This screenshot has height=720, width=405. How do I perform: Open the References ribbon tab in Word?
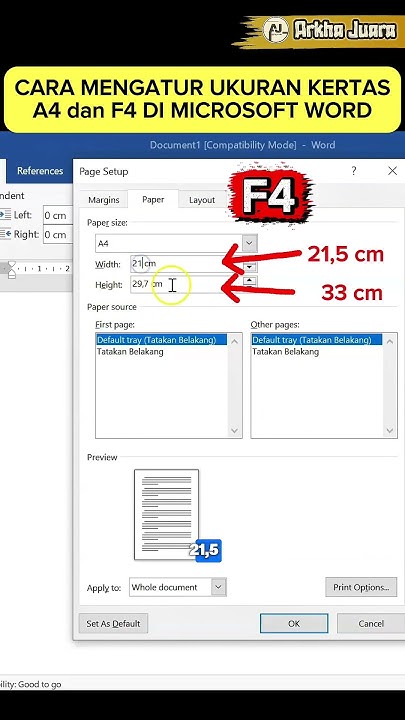point(40,171)
